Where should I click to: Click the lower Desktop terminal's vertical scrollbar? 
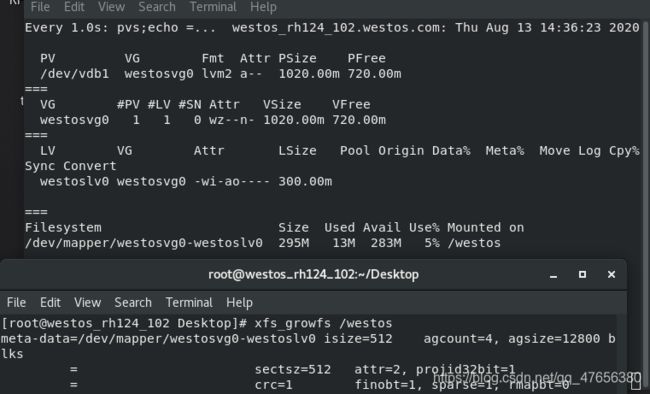(622, 354)
